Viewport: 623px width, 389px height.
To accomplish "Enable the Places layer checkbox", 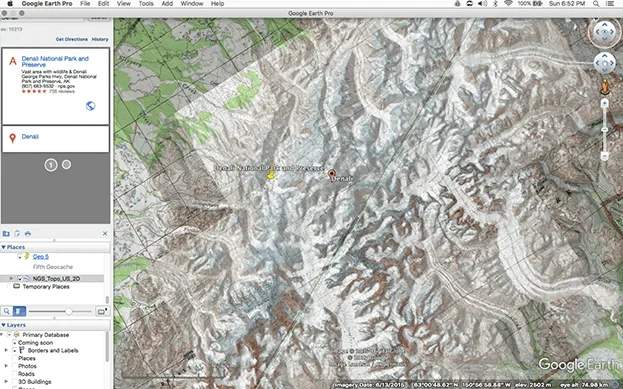I will 15,358.
